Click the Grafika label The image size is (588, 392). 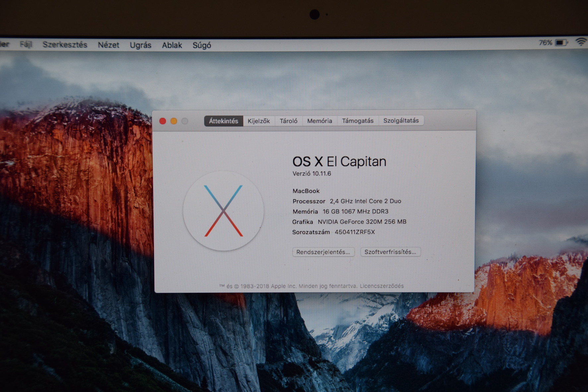(x=302, y=222)
